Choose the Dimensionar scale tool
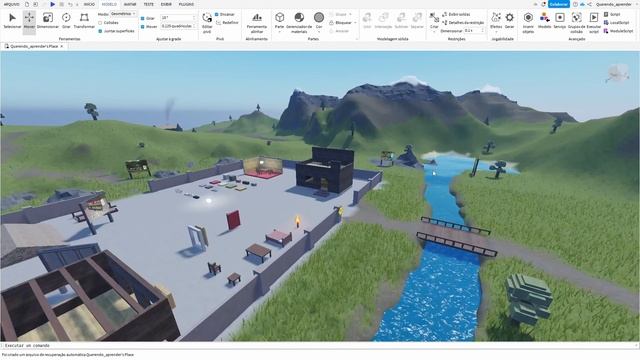 48,21
